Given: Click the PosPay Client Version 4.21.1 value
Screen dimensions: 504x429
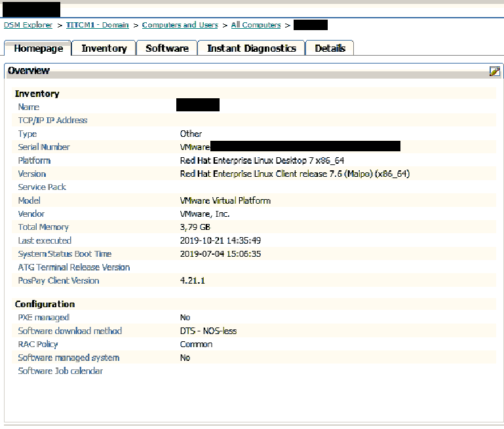Looking at the screenshot, I should 193,280.
